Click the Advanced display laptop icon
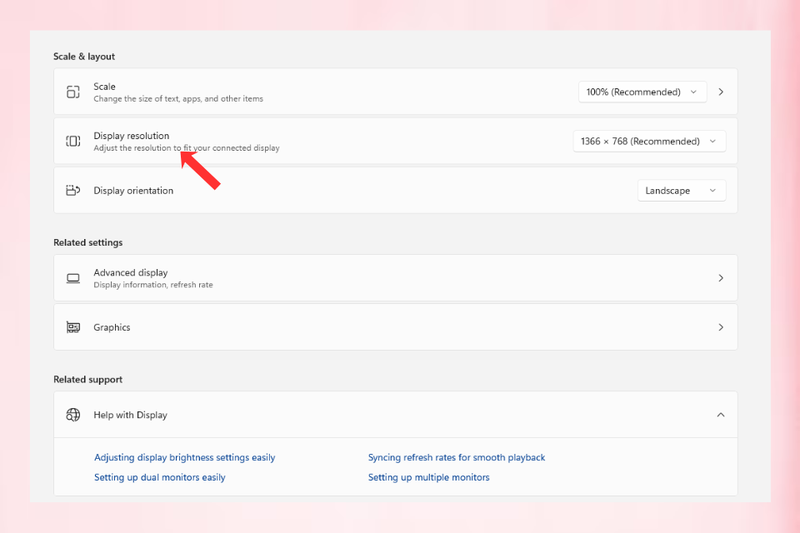Viewport: 800px width, 533px height. coord(73,278)
